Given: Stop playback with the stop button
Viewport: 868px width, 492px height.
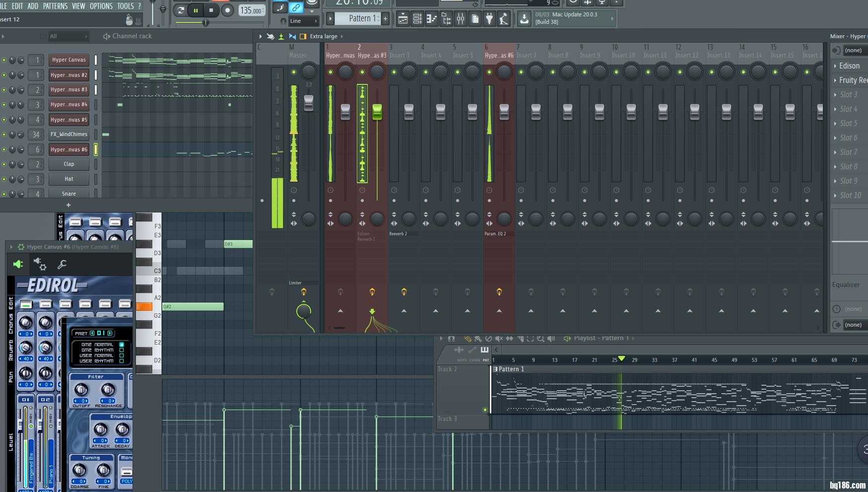Looking at the screenshot, I should pos(211,10).
